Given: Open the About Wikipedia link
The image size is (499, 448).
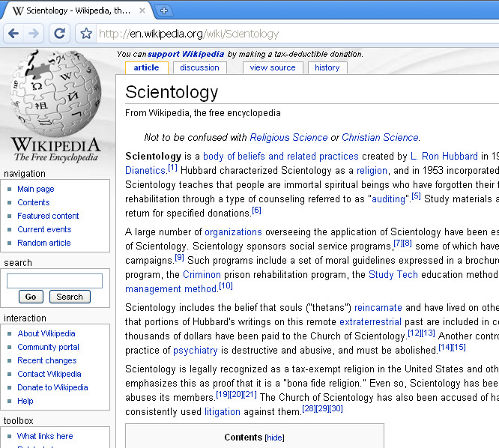Looking at the screenshot, I should coord(46,333).
